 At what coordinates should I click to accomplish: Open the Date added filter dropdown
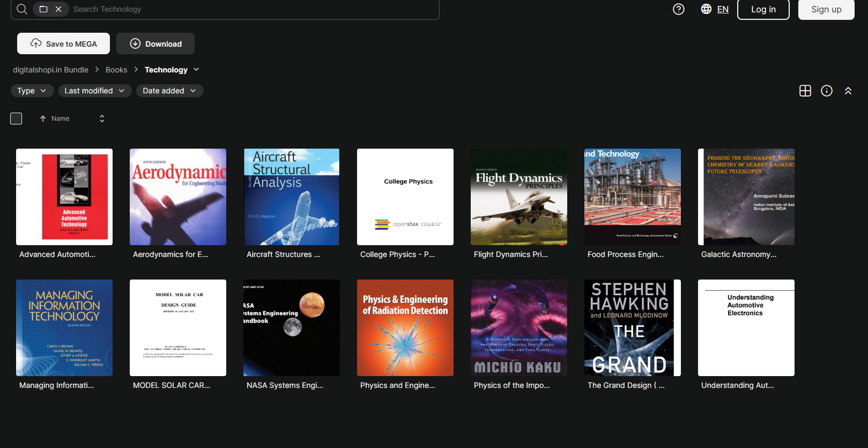pos(169,91)
